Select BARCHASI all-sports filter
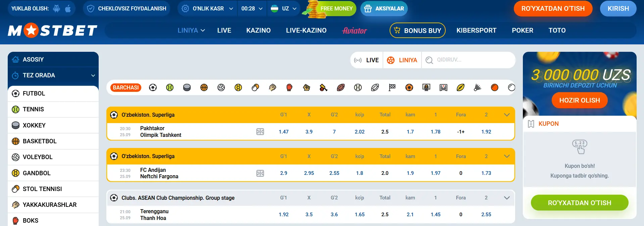 [126, 87]
